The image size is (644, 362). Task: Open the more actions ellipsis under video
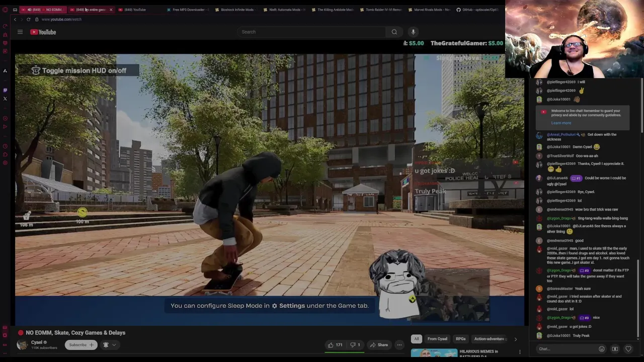[399, 345]
